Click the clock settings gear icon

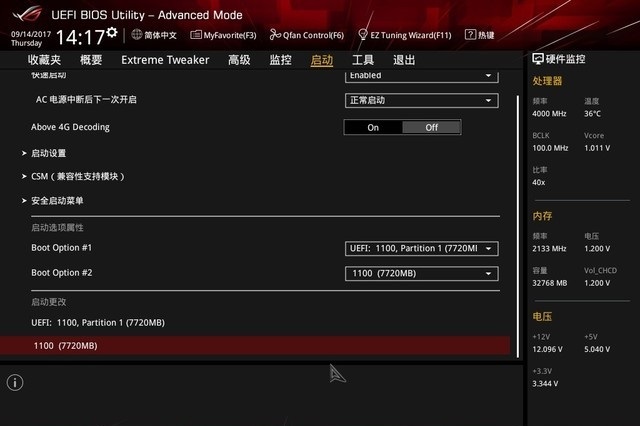(111, 33)
